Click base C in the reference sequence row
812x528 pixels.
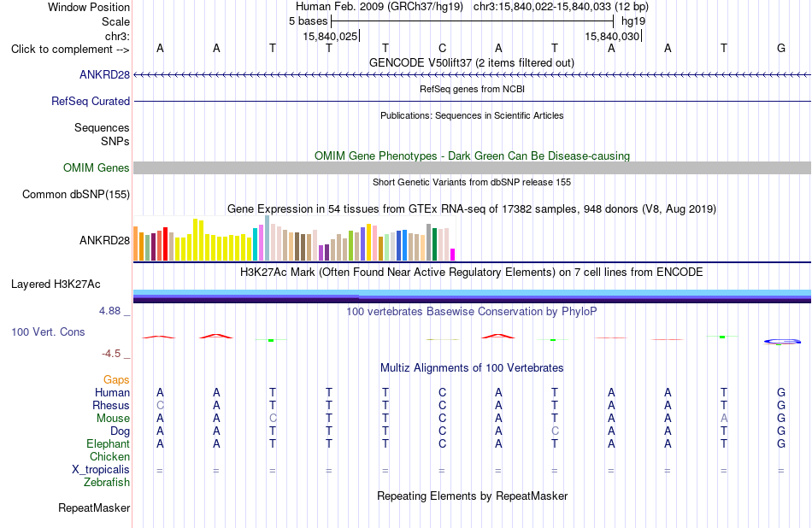click(x=442, y=48)
